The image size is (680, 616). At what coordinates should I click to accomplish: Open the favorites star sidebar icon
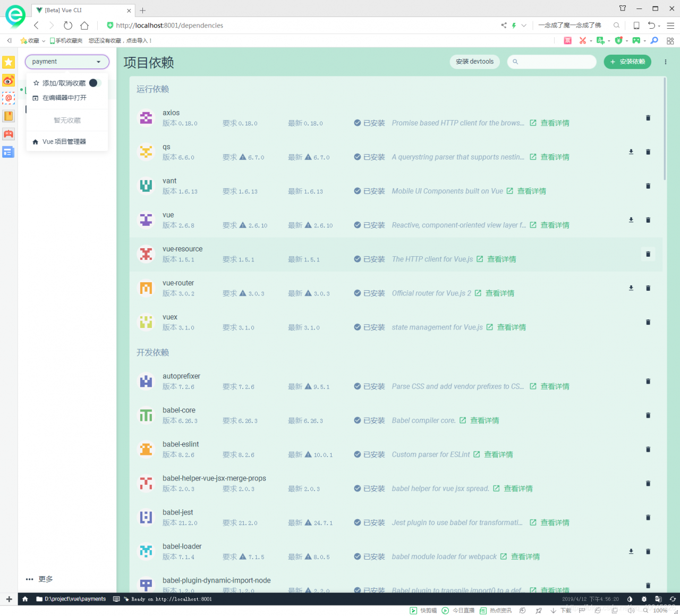[8, 62]
